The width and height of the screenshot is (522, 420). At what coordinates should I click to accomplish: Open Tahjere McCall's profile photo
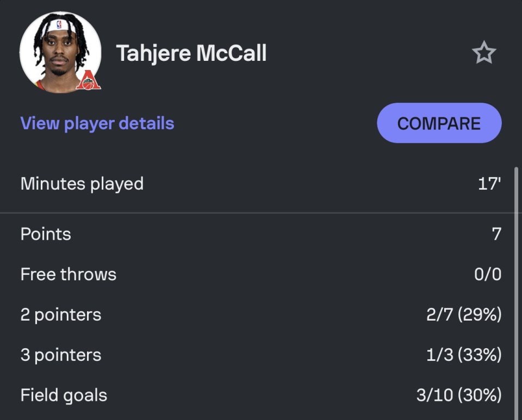pos(60,53)
